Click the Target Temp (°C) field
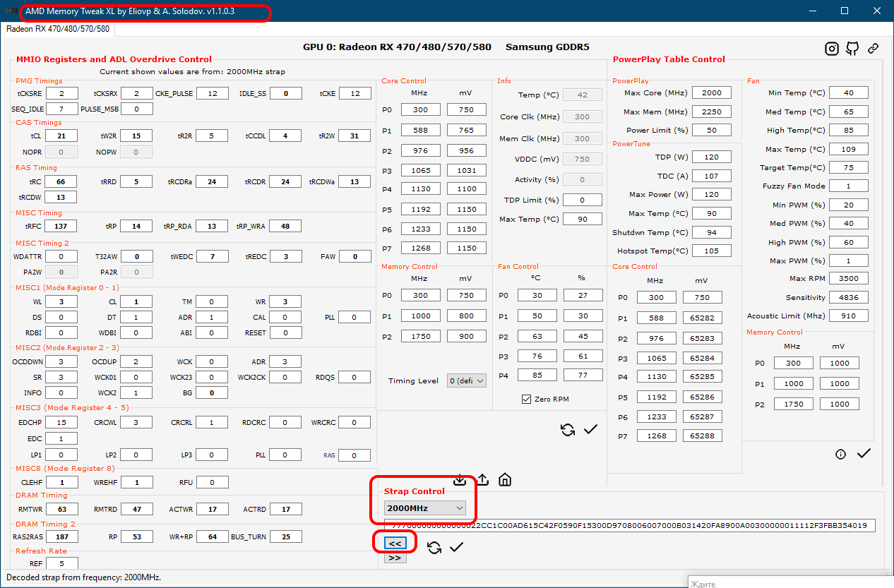The image size is (894, 588). point(849,167)
